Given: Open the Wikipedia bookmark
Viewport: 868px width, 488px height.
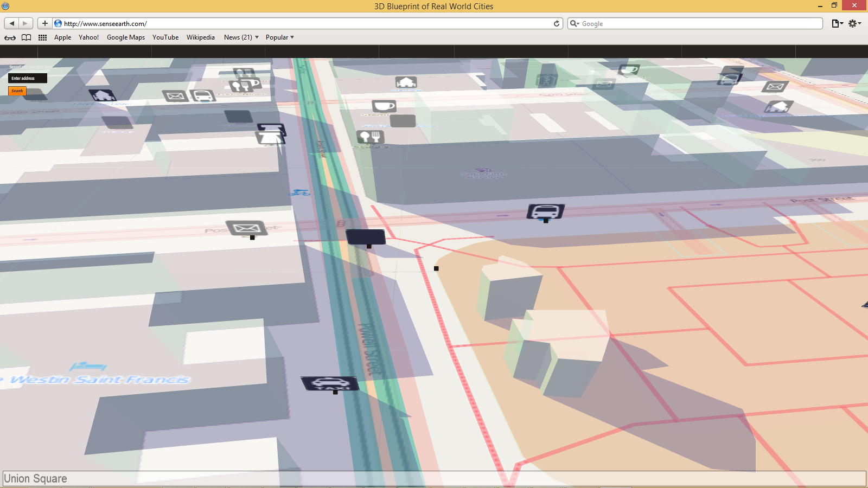Looking at the screenshot, I should (201, 37).
